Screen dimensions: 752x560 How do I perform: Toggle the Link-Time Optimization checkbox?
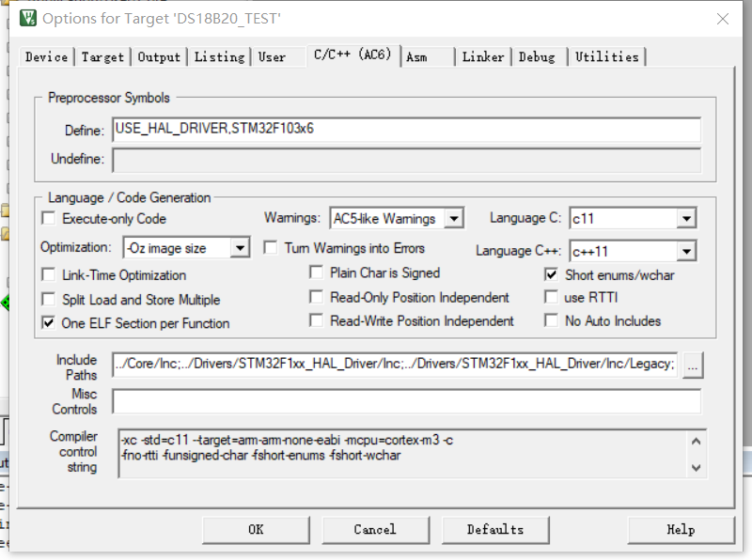coord(49,275)
